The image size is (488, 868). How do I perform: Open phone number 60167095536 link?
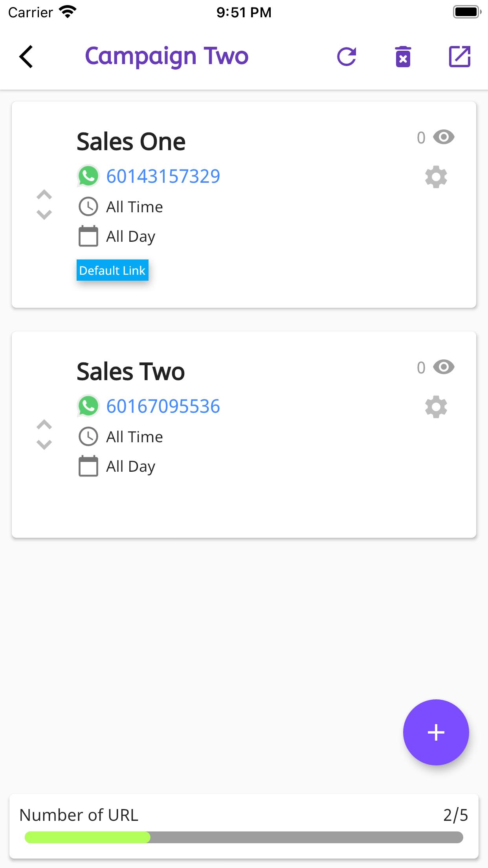tap(163, 406)
